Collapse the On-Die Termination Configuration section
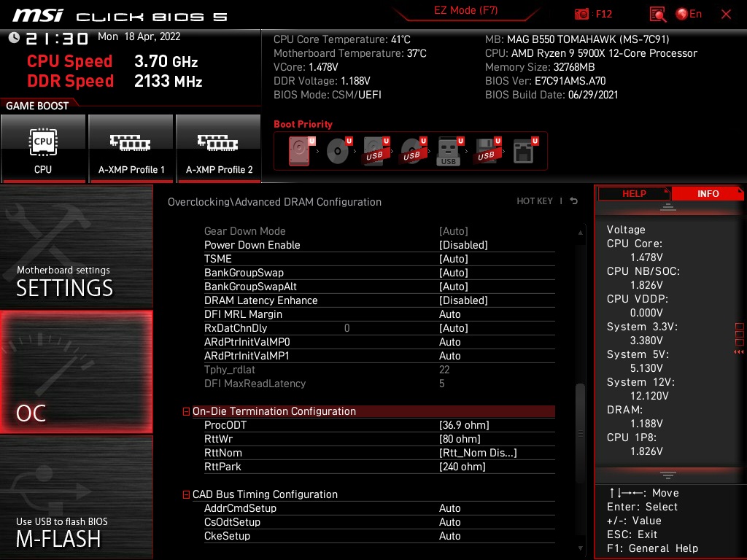 (186, 411)
